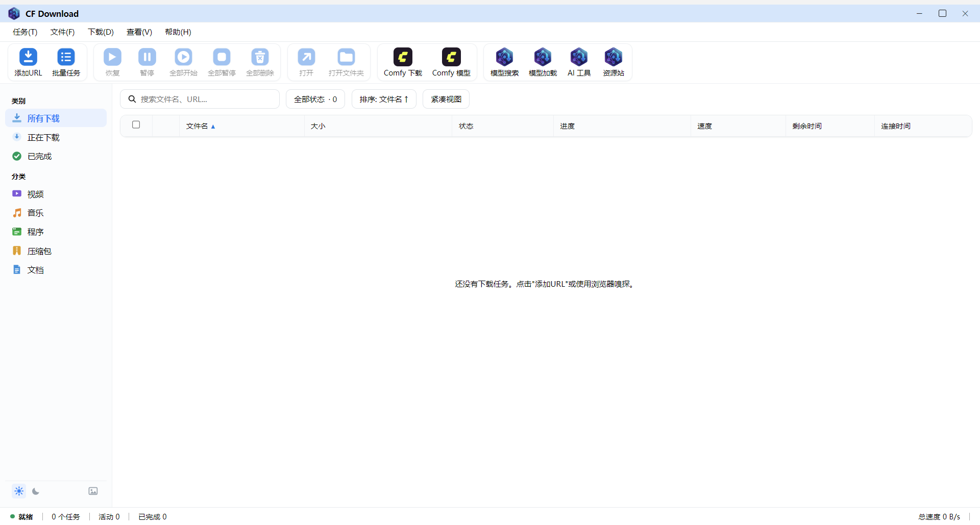980x525 pixels.
Task: Switch to light theme sun icon
Action: [19, 491]
